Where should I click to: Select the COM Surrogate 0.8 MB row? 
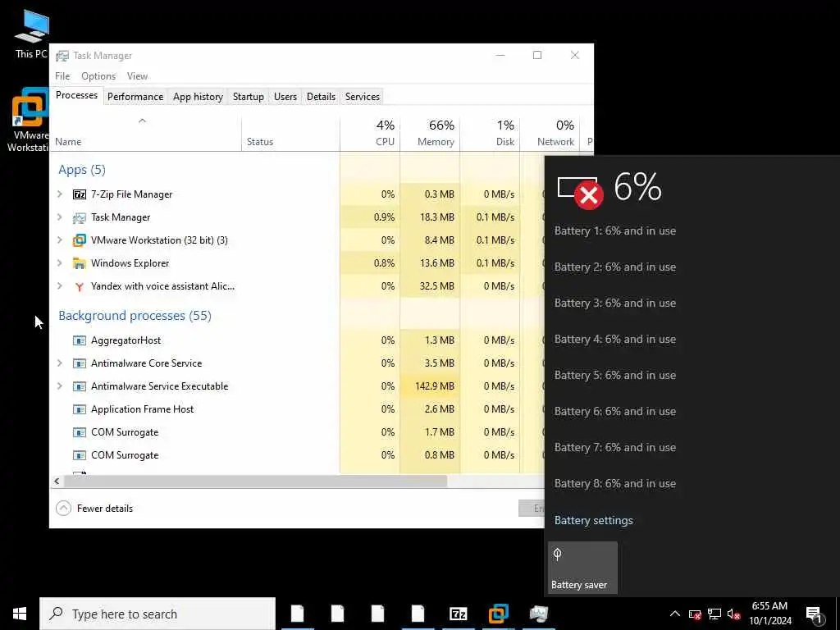(297, 455)
